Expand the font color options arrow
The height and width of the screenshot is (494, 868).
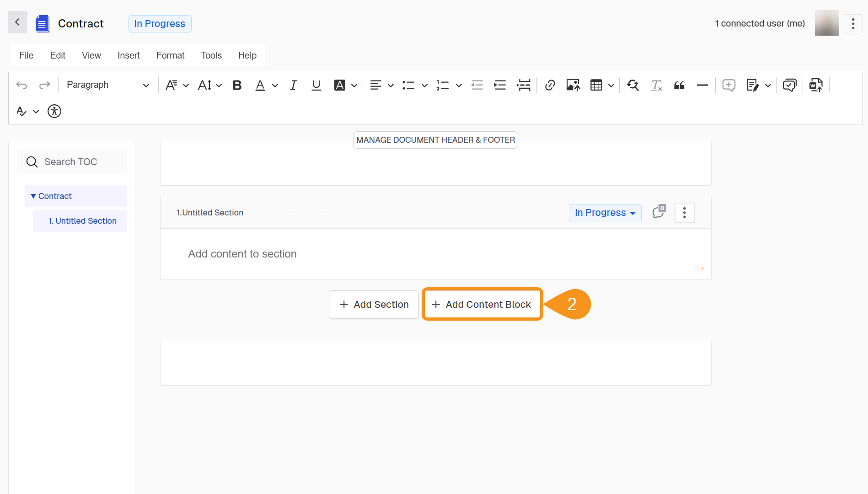(x=275, y=86)
